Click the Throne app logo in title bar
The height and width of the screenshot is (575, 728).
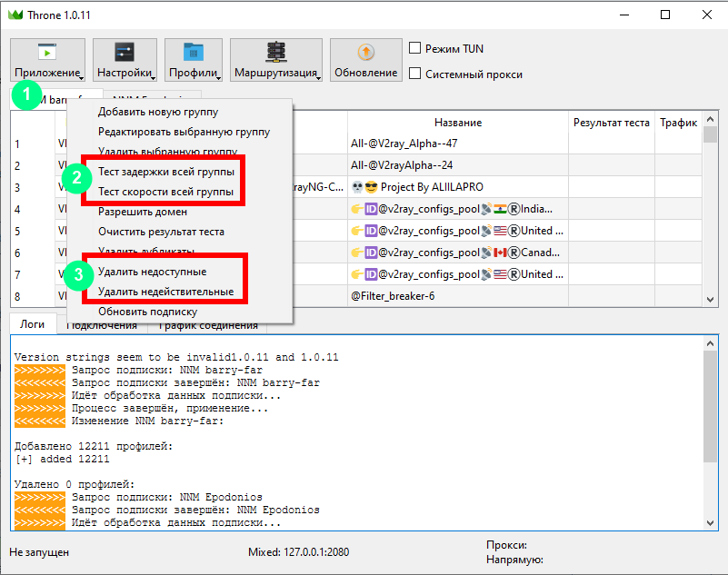coord(15,15)
